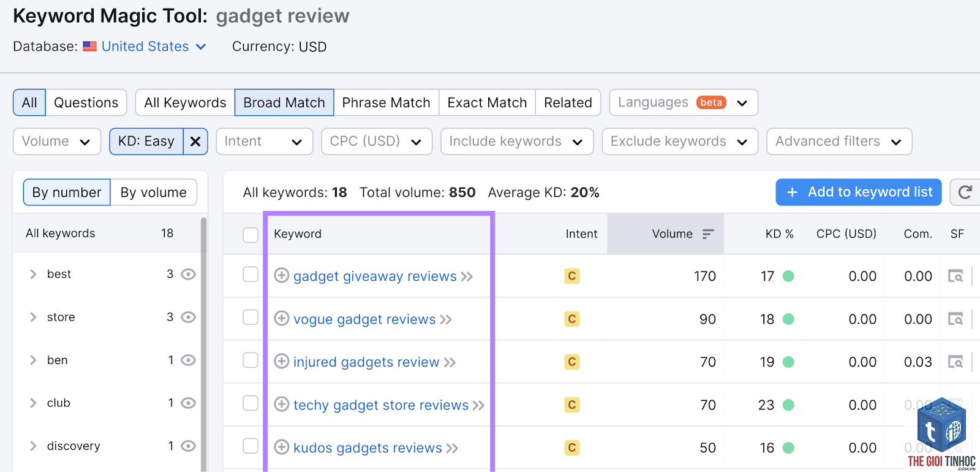The height and width of the screenshot is (472, 980).
Task: Toggle eye icon for club group
Action: click(x=189, y=403)
